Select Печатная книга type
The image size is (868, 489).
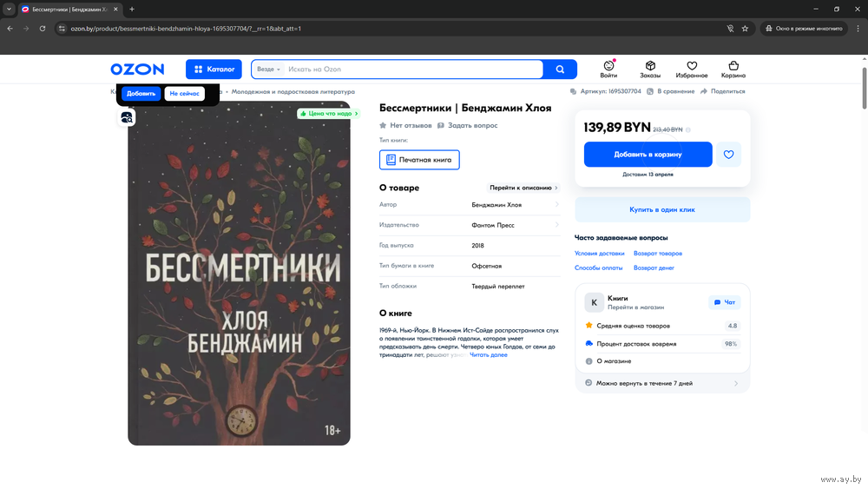point(419,160)
